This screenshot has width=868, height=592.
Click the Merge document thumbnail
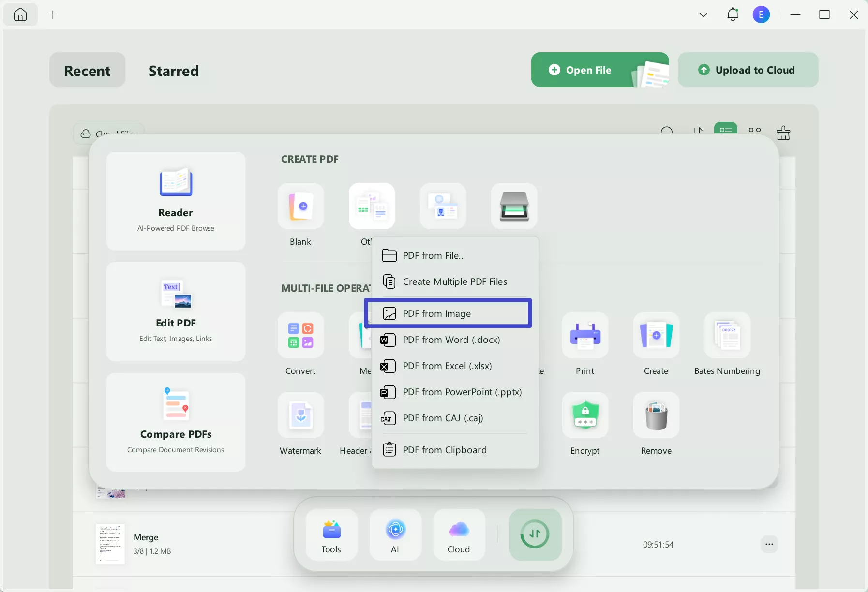point(110,544)
